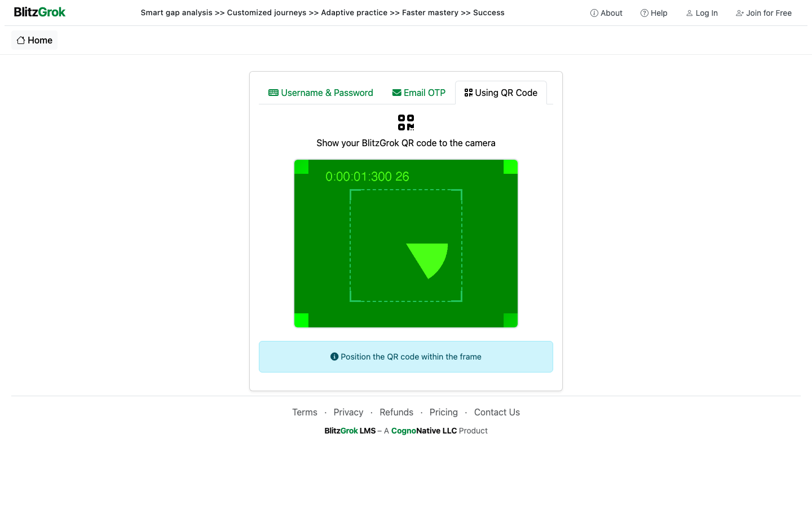Click the camera timer text 0:00:01:300 26

click(x=367, y=177)
